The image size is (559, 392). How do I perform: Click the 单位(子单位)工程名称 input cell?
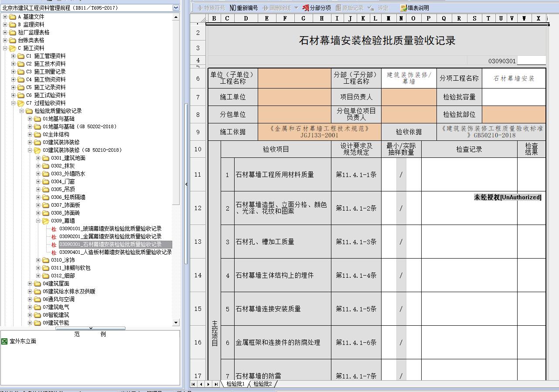(x=294, y=78)
